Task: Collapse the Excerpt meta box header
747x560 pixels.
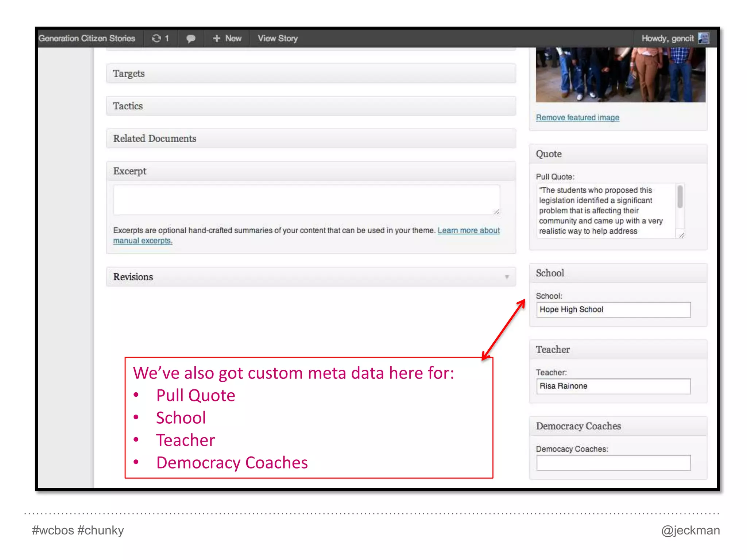Action: [311, 171]
